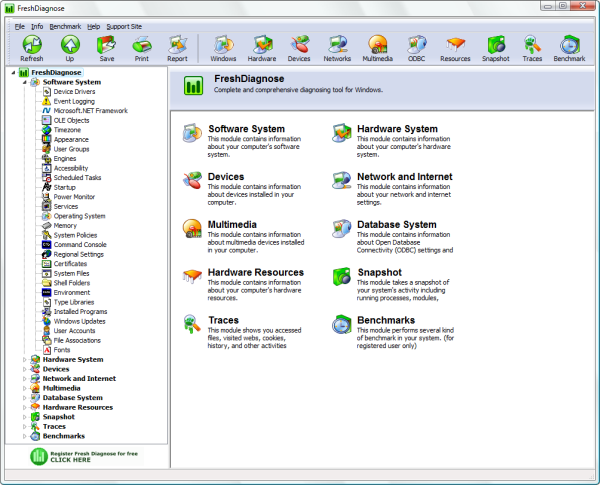The height and width of the screenshot is (485, 600).
Task: Select the Networks toolbar icon
Action: pyautogui.click(x=338, y=44)
